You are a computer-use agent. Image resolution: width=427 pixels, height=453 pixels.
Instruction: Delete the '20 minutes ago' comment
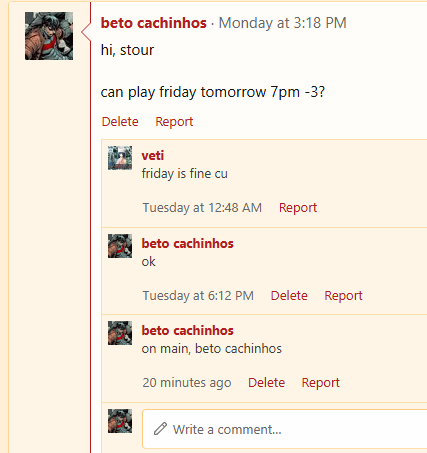[x=266, y=383]
